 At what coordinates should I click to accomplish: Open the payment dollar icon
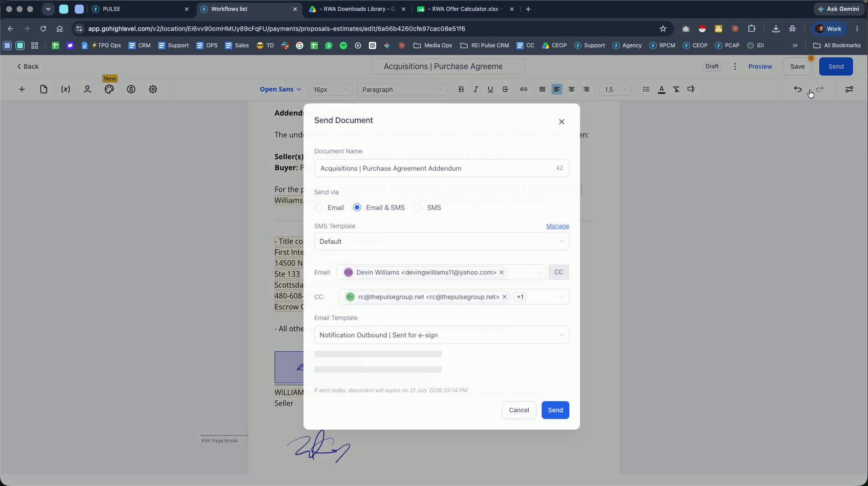[131, 89]
